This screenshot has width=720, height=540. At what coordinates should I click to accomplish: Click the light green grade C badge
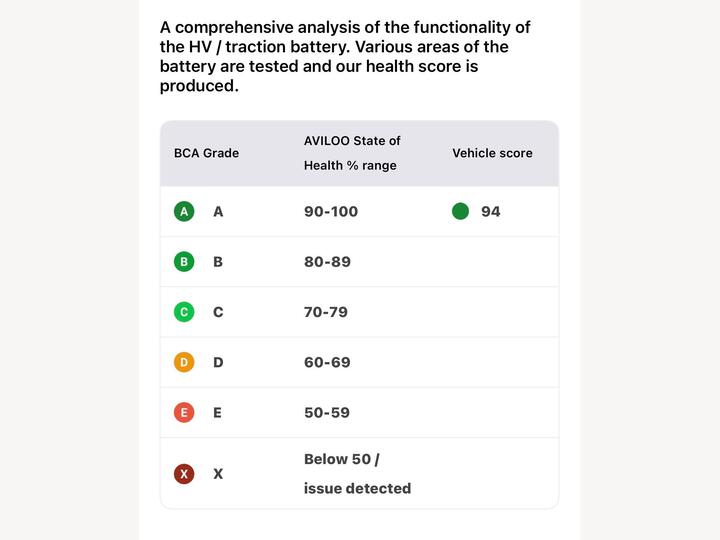pos(184,312)
